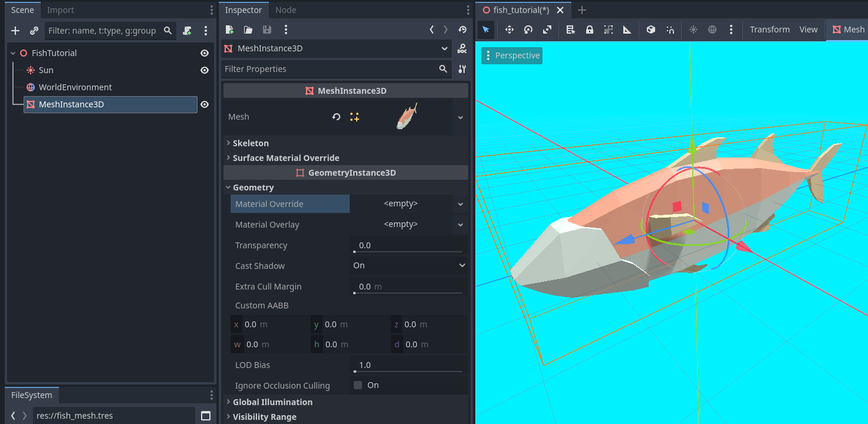Click the Filter Properties search field

point(329,69)
